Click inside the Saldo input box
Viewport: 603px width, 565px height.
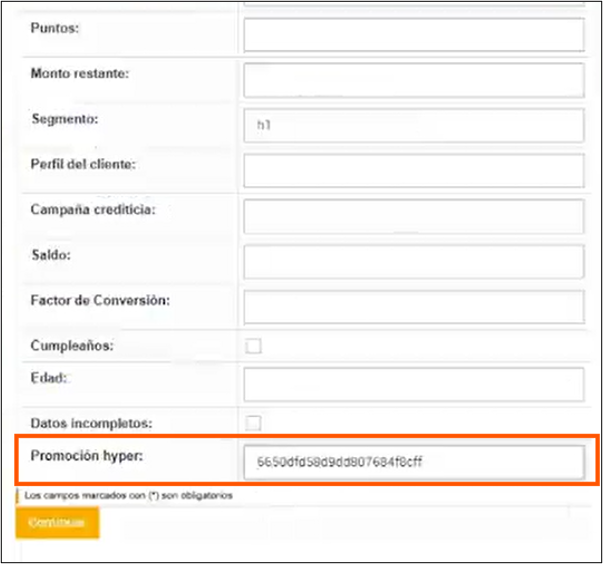(x=413, y=261)
